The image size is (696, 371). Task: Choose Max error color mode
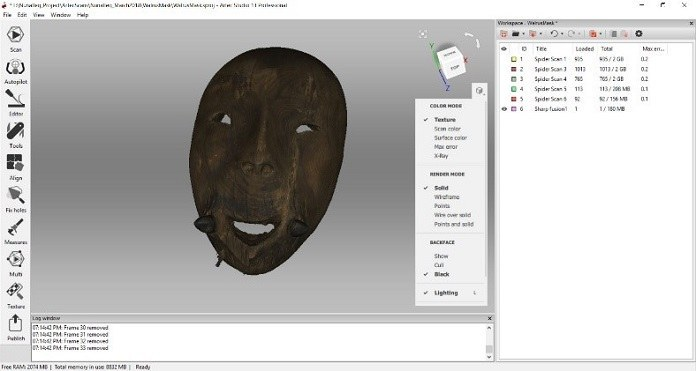(446, 147)
